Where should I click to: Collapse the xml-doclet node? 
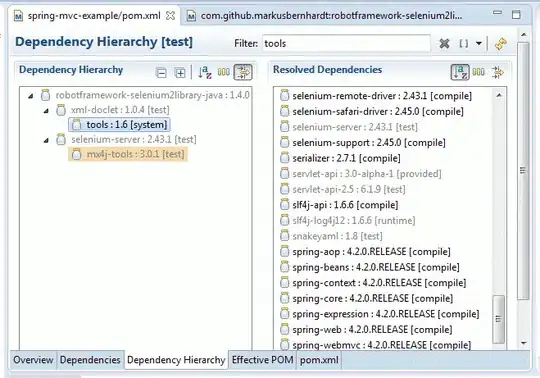click(46, 111)
